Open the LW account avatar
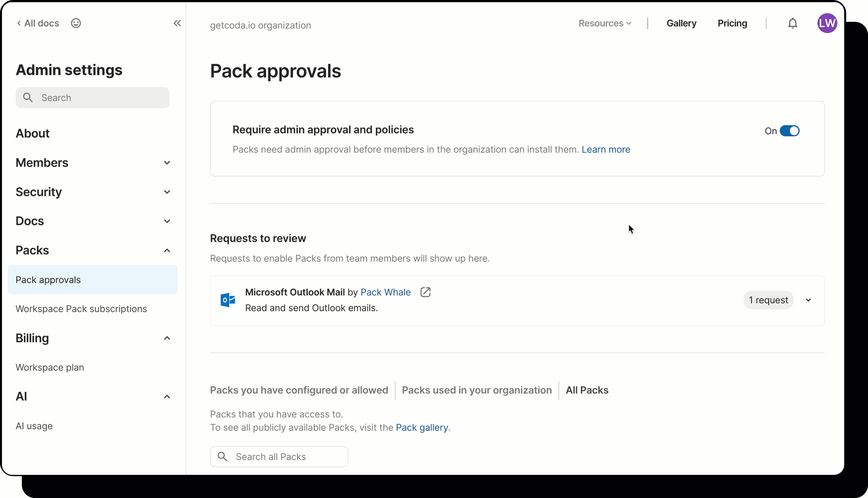 (x=827, y=23)
